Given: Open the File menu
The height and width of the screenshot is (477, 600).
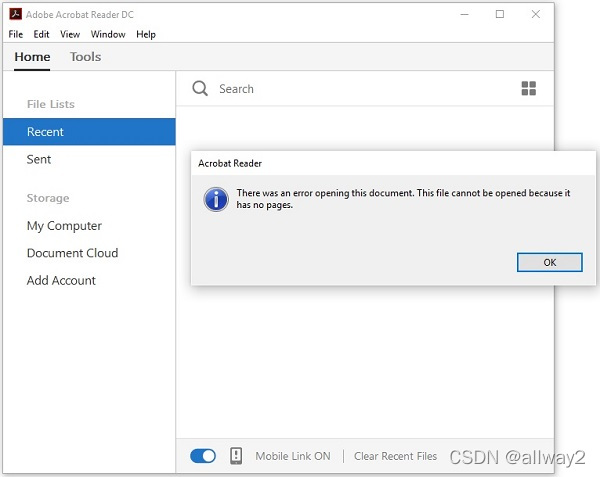Looking at the screenshot, I should (16, 34).
